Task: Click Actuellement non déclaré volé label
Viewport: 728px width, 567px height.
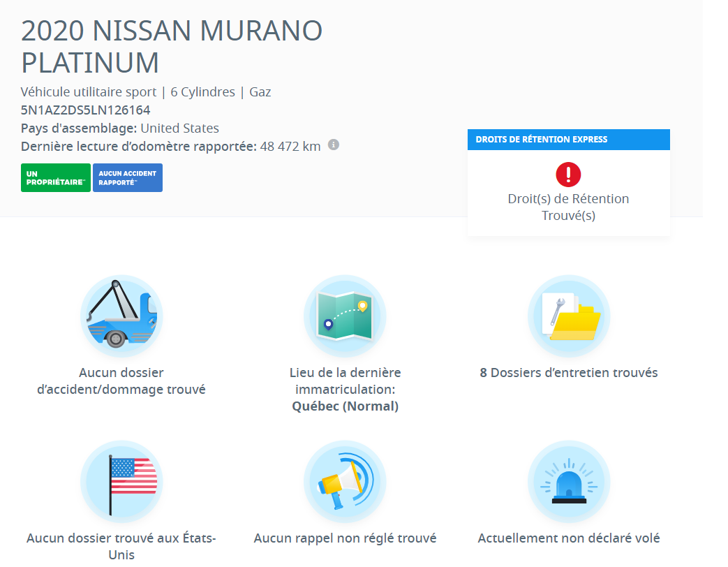Action: (x=569, y=538)
